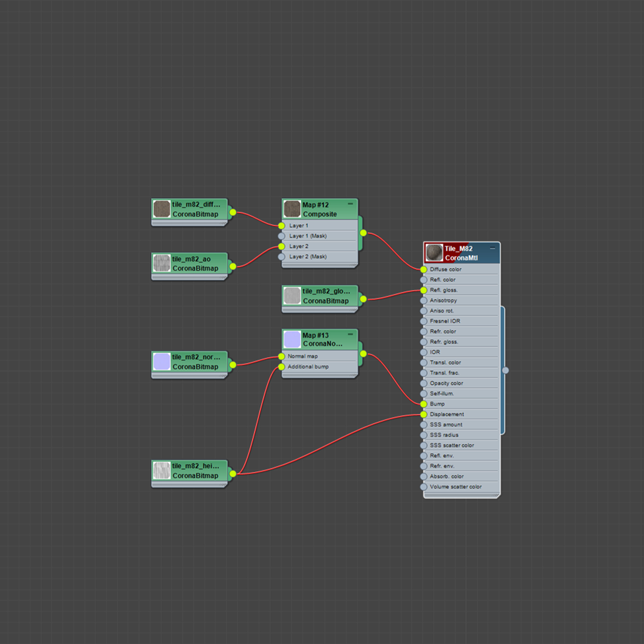This screenshot has width=644, height=644.
Task: Click the Tile_M82 material output socket
Action: pos(505,370)
